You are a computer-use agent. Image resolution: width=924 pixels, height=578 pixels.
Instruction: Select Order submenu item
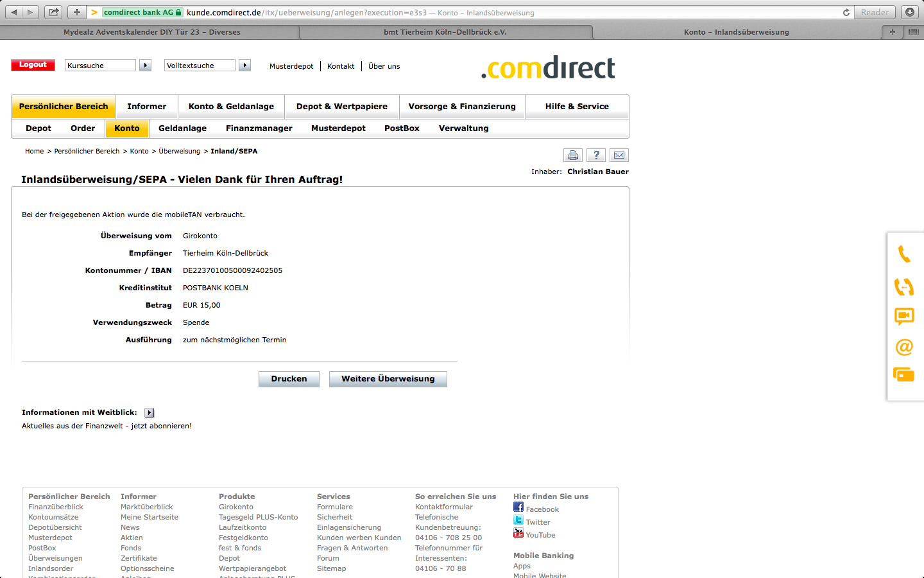83,128
